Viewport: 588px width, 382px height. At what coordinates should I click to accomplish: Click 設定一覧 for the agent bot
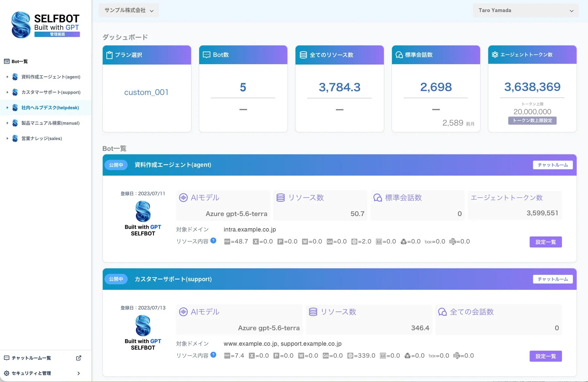[x=546, y=242]
